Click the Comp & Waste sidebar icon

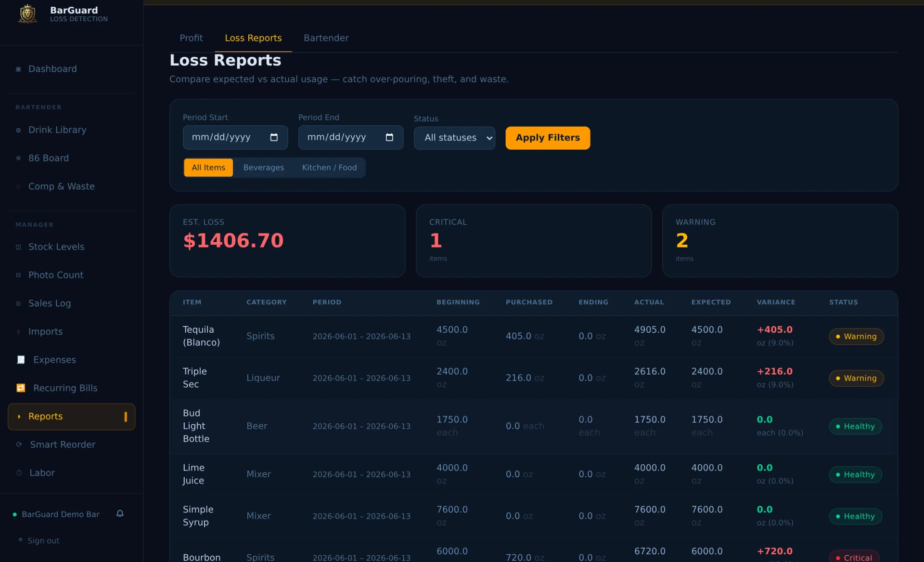[x=18, y=186]
